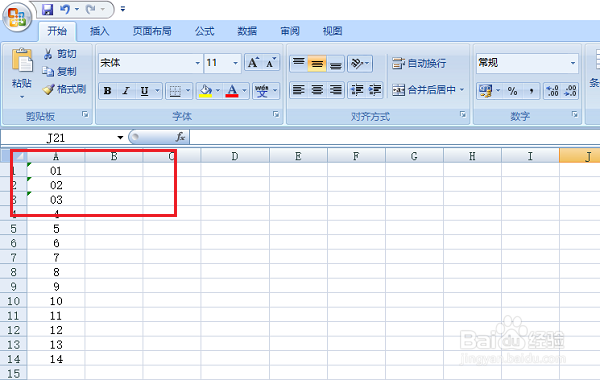Customize the quick access toolbar
600x380 pixels.
point(123,9)
